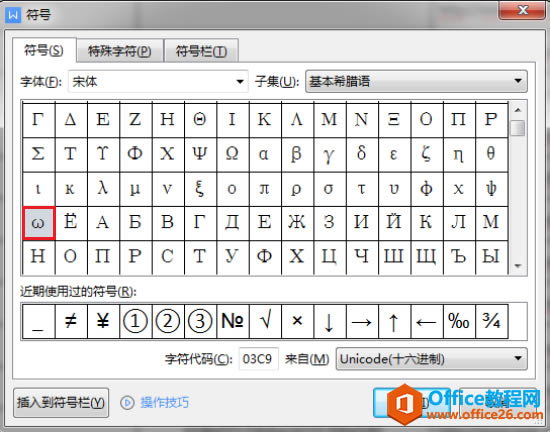The height and width of the screenshot is (432, 550).
Task: Open the 操作技巧 tips link
Action: tap(165, 403)
